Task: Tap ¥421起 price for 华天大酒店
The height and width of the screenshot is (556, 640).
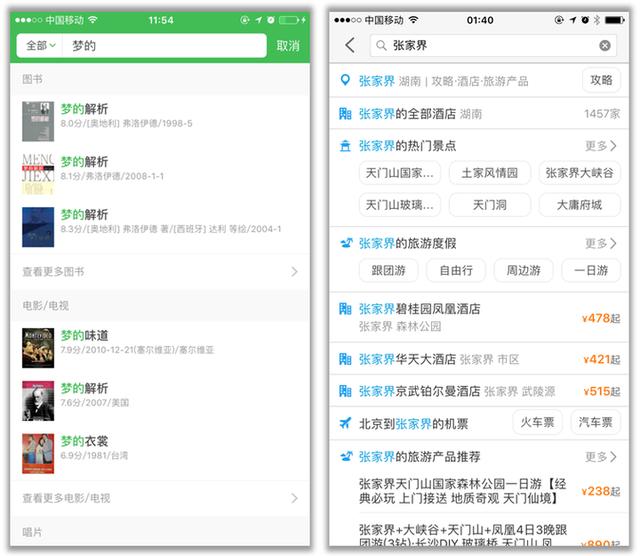Action: pyautogui.click(x=602, y=359)
